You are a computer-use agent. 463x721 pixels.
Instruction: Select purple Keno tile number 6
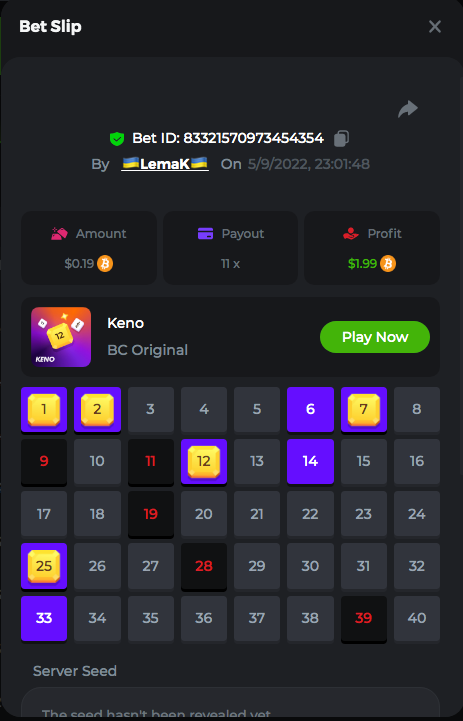310,410
